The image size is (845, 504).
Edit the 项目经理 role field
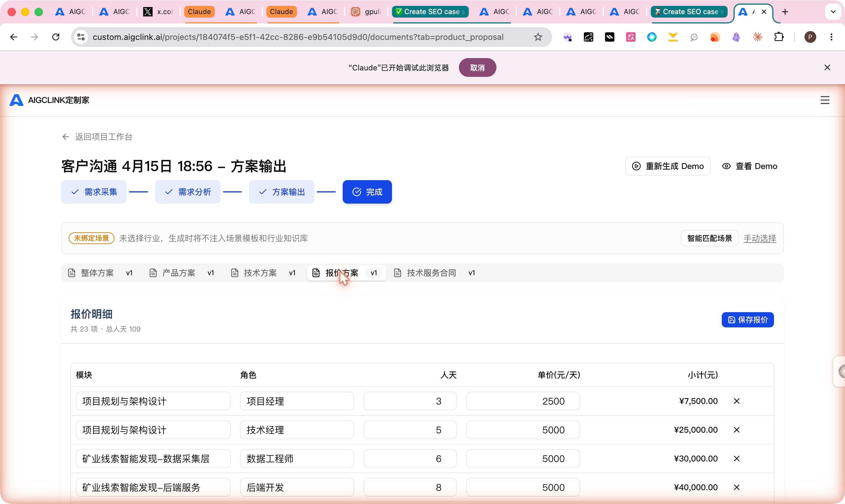coord(297,401)
